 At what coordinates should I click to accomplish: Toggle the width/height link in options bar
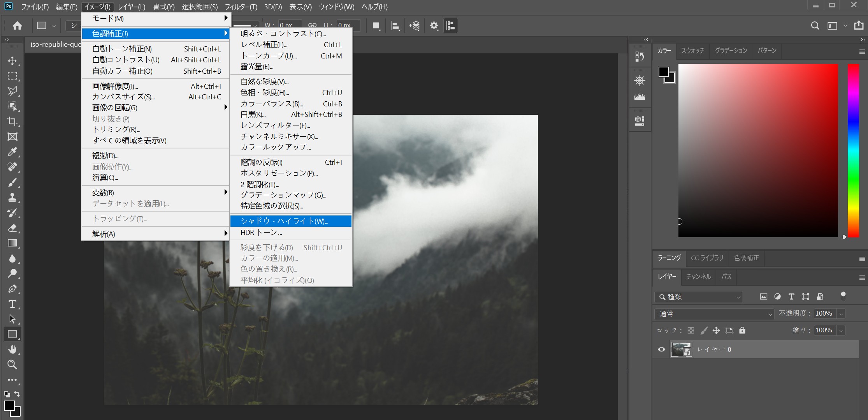[312, 25]
